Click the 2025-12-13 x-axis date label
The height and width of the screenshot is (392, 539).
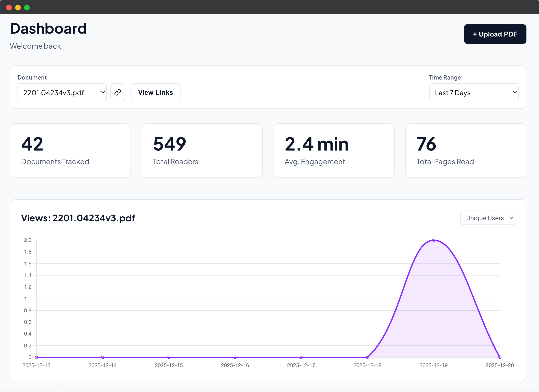36,365
